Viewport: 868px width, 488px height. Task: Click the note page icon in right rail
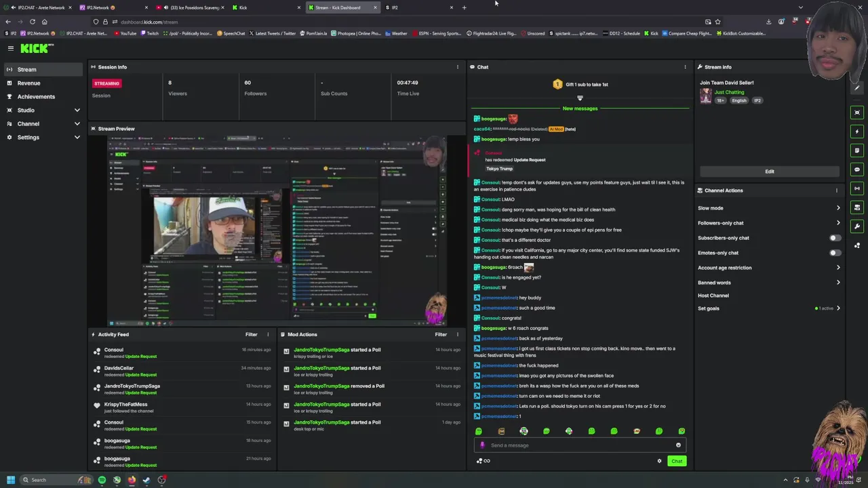(858, 150)
